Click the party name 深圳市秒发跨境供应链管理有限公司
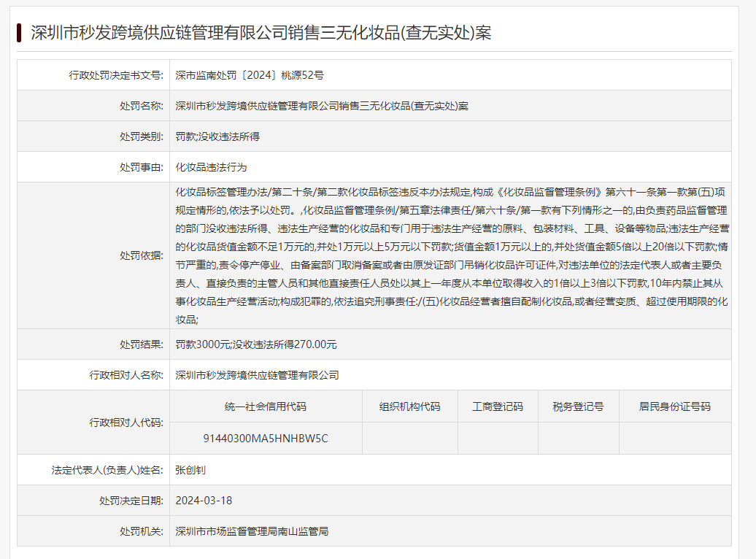This screenshot has height=559, width=756. 257,375
